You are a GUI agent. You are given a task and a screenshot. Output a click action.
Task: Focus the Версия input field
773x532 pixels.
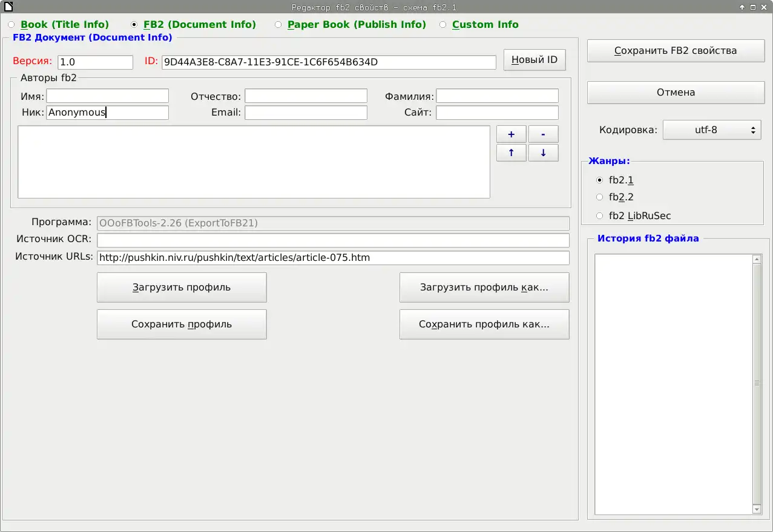coord(96,62)
